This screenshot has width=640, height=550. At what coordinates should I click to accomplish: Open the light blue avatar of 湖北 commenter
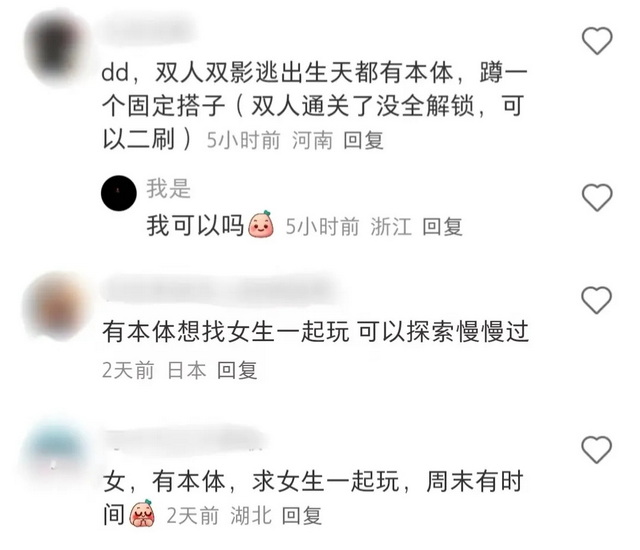click(55, 451)
